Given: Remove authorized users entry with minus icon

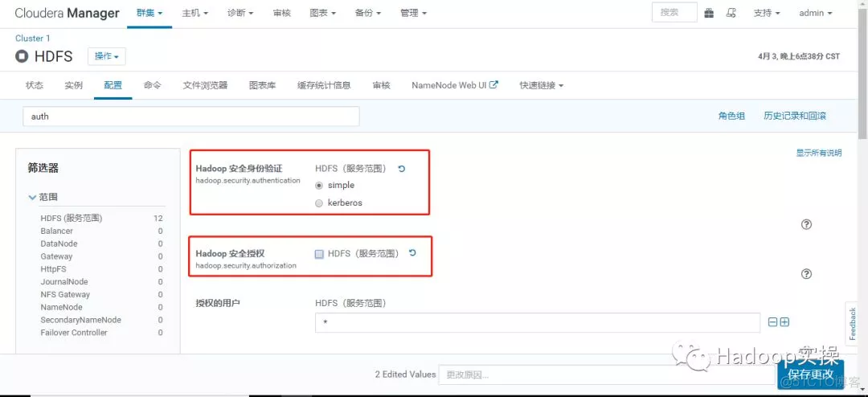Looking at the screenshot, I should coord(773,322).
